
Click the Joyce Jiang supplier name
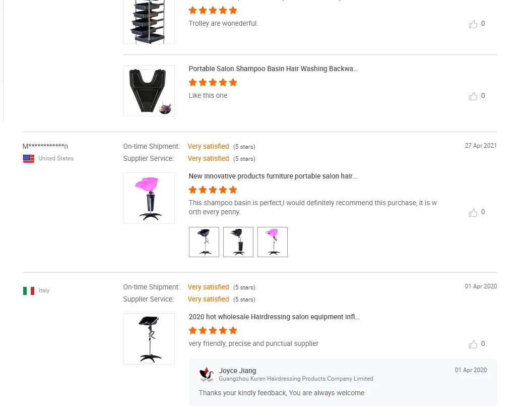237,371
